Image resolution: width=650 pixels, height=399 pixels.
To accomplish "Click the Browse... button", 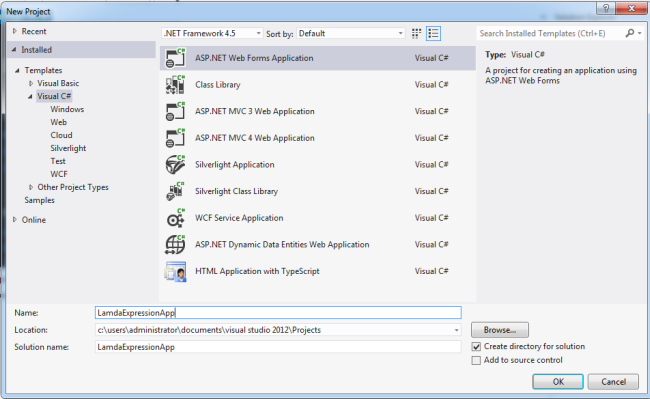I will 500,330.
